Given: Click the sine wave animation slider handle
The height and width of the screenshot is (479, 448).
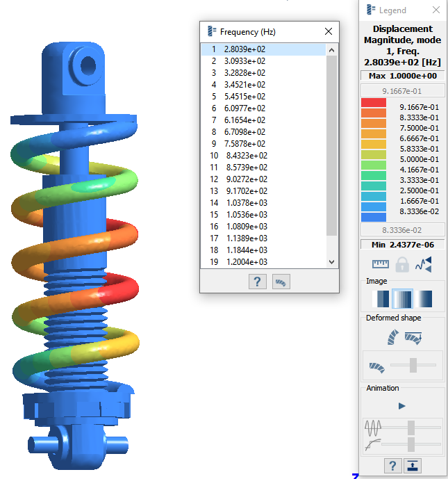Looking at the screenshot, I should pyautogui.click(x=411, y=427).
